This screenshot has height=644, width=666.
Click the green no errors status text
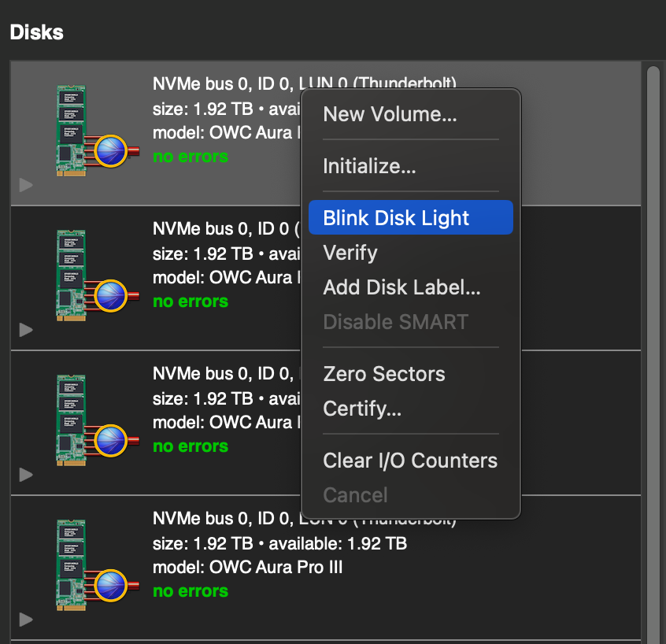coord(190,157)
